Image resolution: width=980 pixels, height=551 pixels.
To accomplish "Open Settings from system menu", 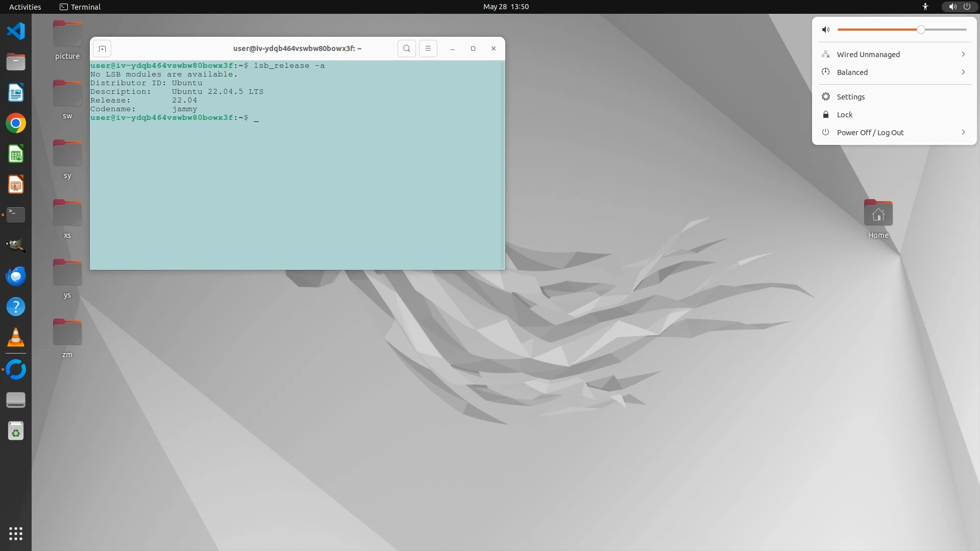I will pos(850,97).
